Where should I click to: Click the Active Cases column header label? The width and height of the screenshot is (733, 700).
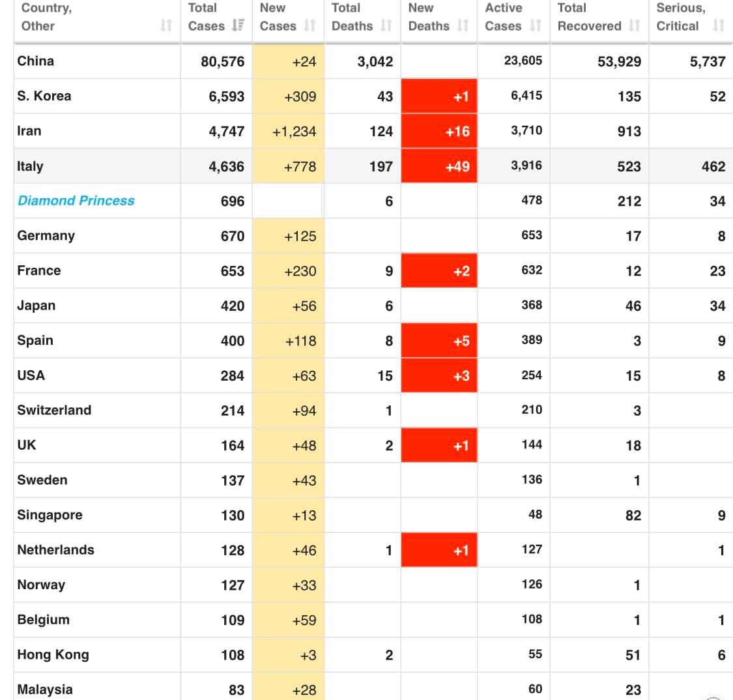click(504, 17)
